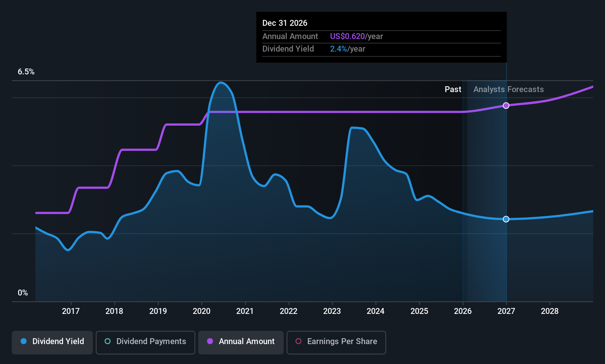Click the Earnings Per Share legend circle
The width and height of the screenshot is (605, 364).
pos(298,341)
